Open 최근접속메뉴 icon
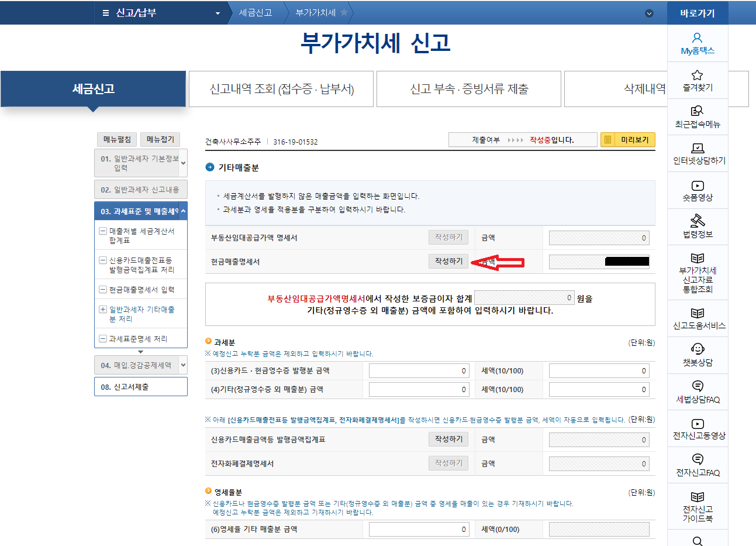 [697, 111]
